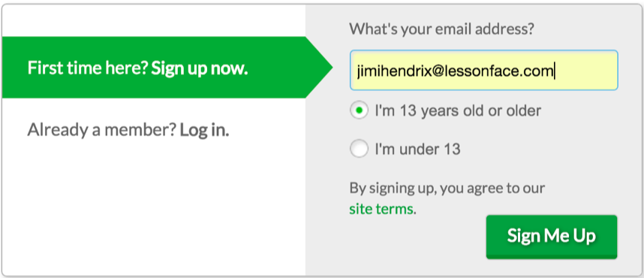This screenshot has width=644, height=278.
Task: Follow the Log in link
Action: [x=204, y=130]
